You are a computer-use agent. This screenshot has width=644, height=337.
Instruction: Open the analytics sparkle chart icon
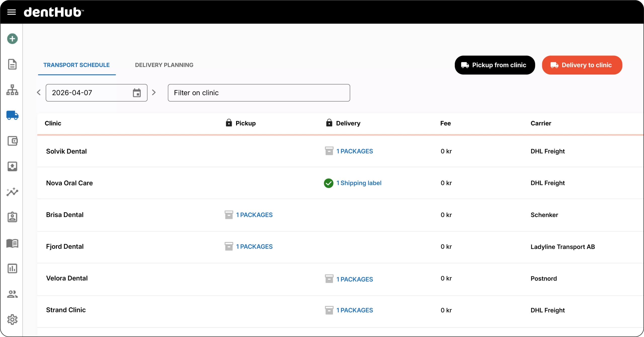click(12, 192)
